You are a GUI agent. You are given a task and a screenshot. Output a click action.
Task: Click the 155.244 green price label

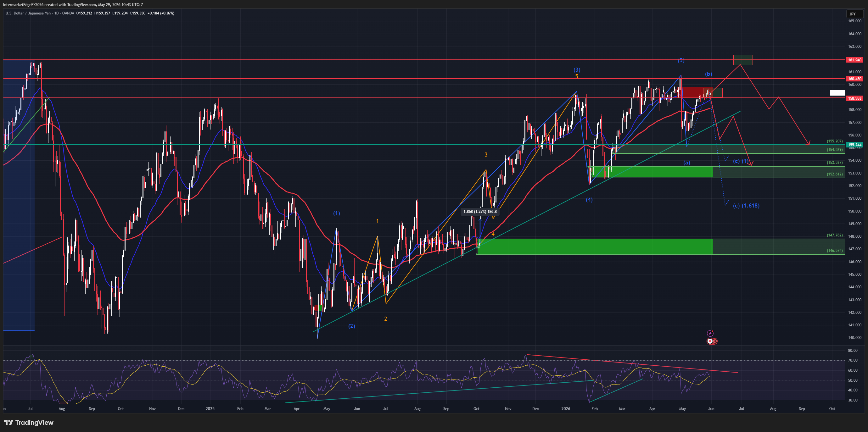(854, 145)
